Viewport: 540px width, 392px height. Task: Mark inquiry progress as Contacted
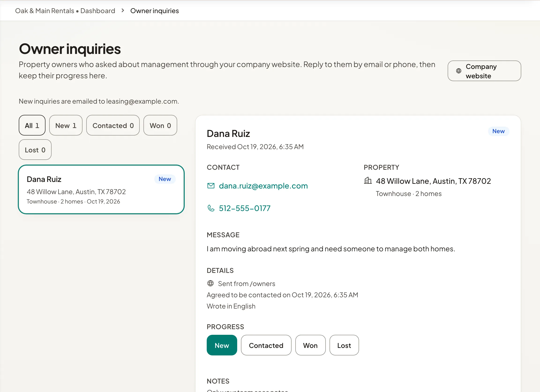pyautogui.click(x=266, y=345)
